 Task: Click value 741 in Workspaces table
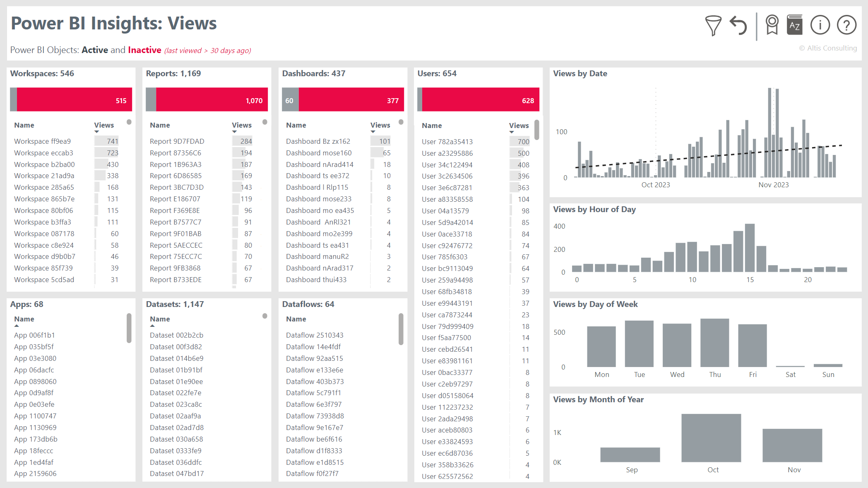[x=112, y=141]
